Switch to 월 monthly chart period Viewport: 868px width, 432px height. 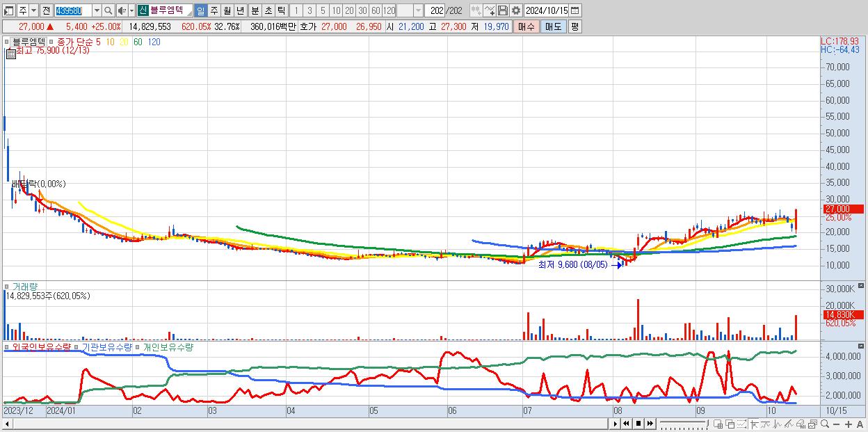pos(227,10)
